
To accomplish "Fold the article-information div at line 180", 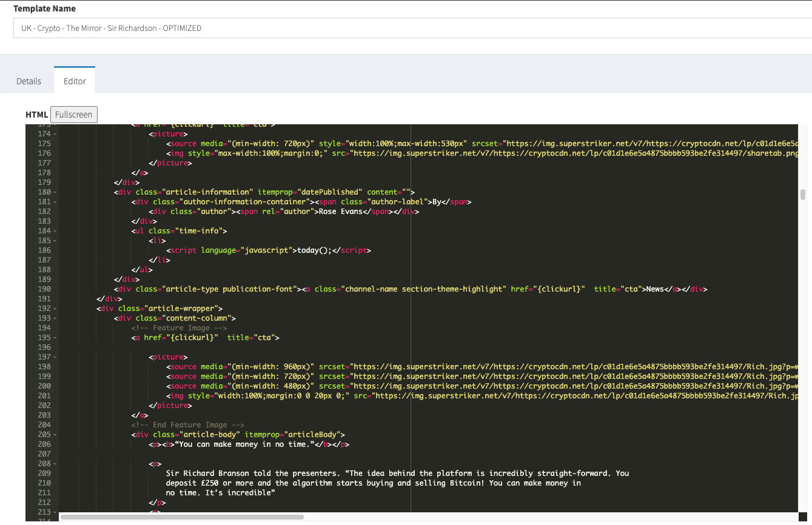I will click(x=55, y=192).
